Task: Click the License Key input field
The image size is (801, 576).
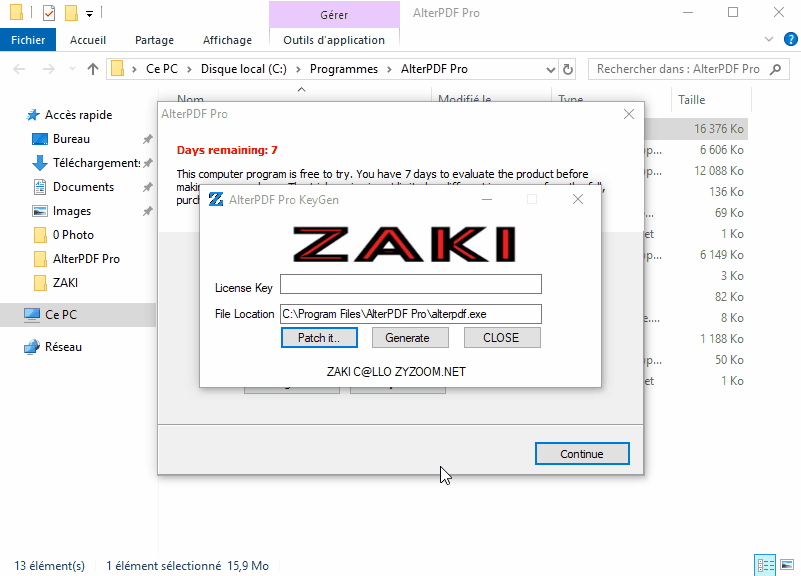Action: coord(411,284)
